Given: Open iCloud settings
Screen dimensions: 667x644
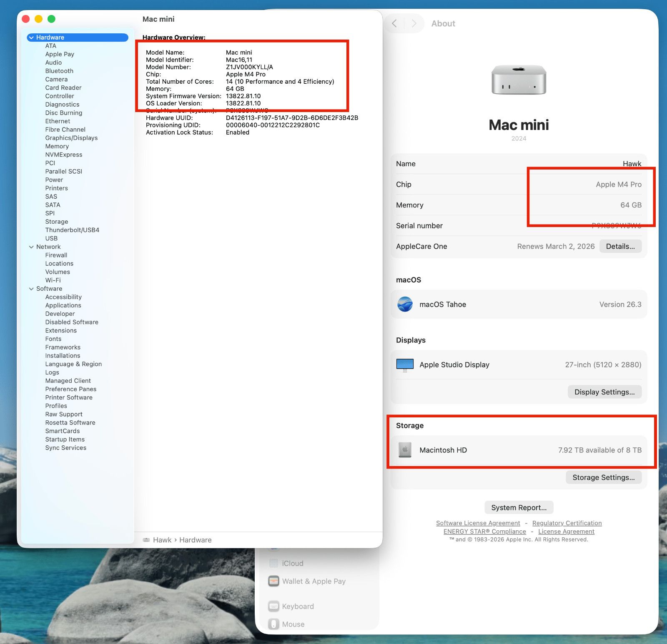Looking at the screenshot, I should pos(293,563).
